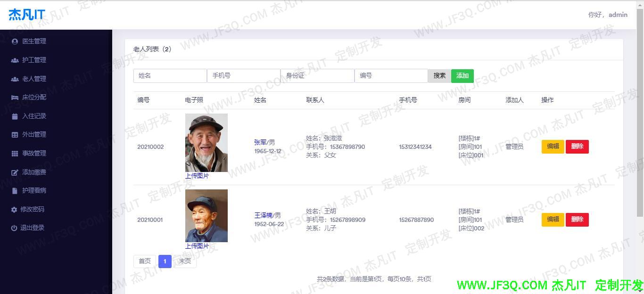Click the 姓名 search input field
Image resolution: width=644 pixels, height=294 pixels.
coord(170,76)
